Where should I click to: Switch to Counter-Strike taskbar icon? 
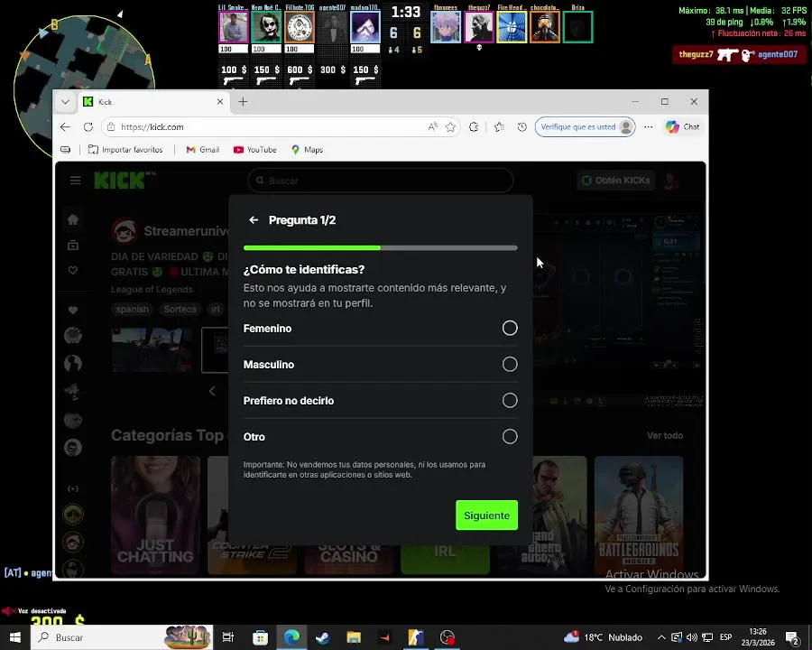tap(416, 637)
